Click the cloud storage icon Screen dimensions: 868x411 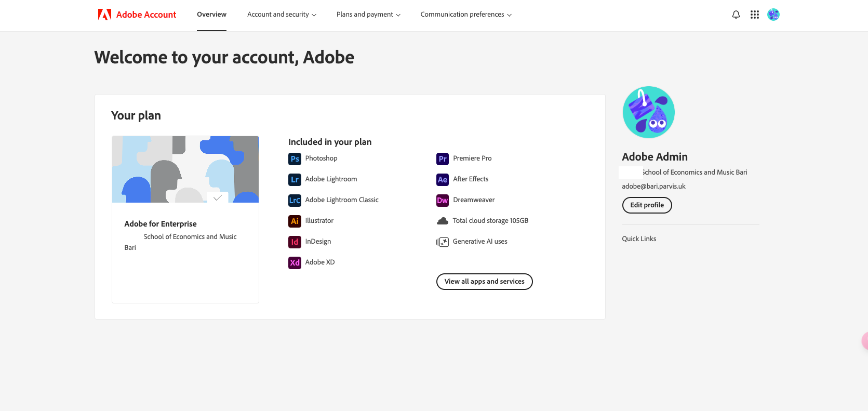click(443, 221)
